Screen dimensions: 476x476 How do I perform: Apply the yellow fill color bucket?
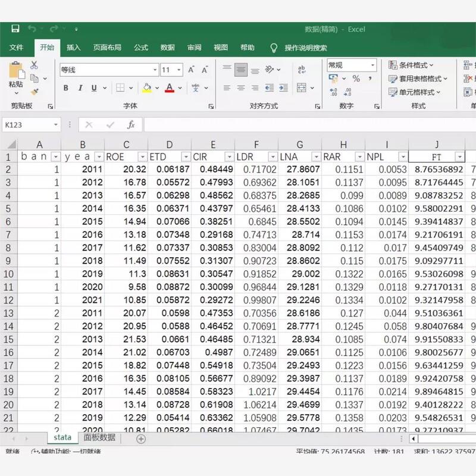pos(147,87)
